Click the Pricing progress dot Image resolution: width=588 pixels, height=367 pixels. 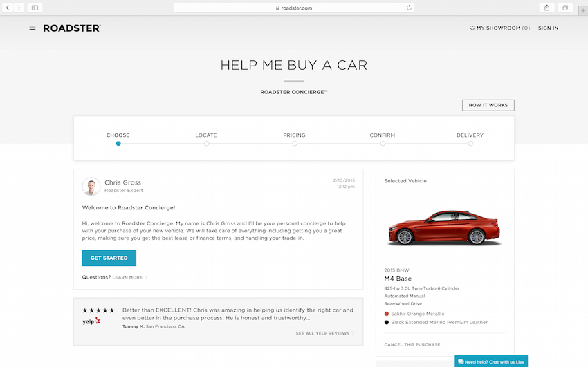pyautogui.click(x=295, y=144)
